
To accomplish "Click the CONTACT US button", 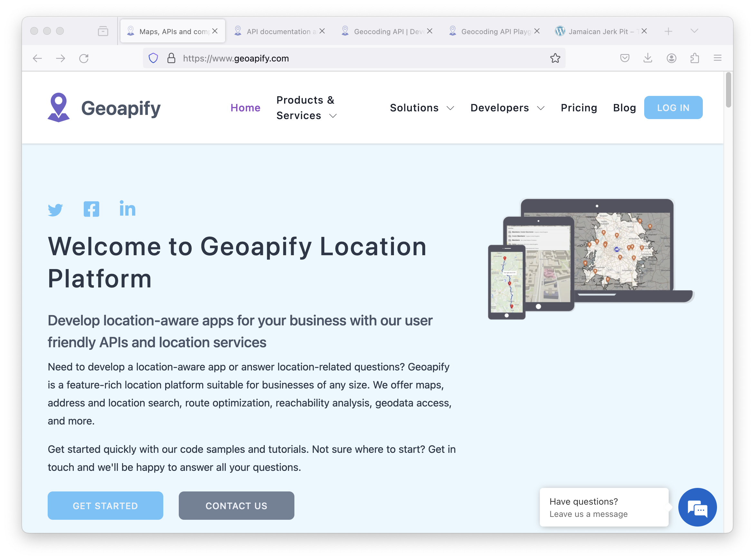I will coord(236,505).
